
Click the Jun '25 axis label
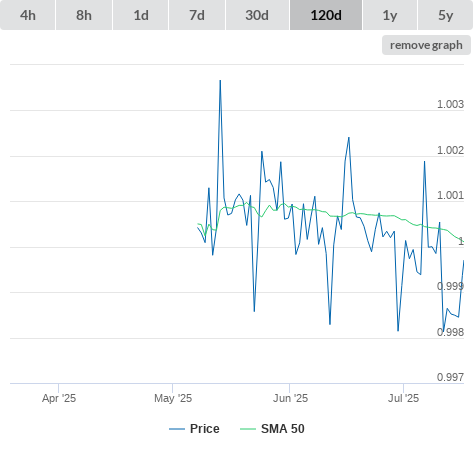click(x=290, y=398)
